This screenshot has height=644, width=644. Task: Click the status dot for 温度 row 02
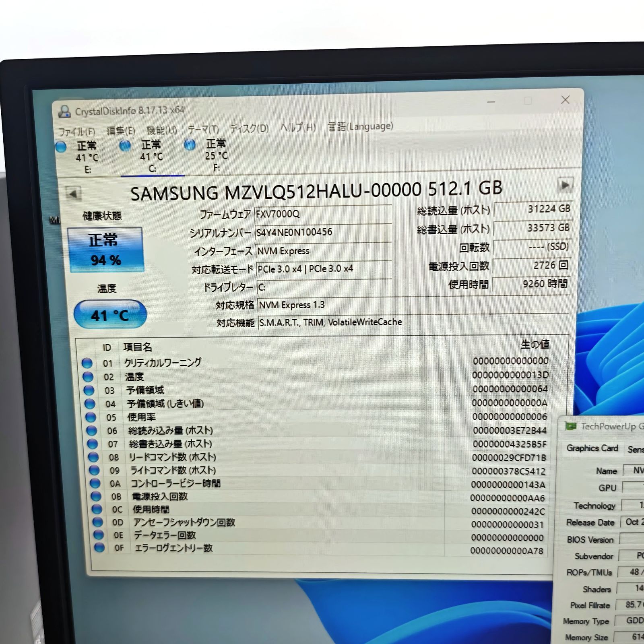pos(88,377)
